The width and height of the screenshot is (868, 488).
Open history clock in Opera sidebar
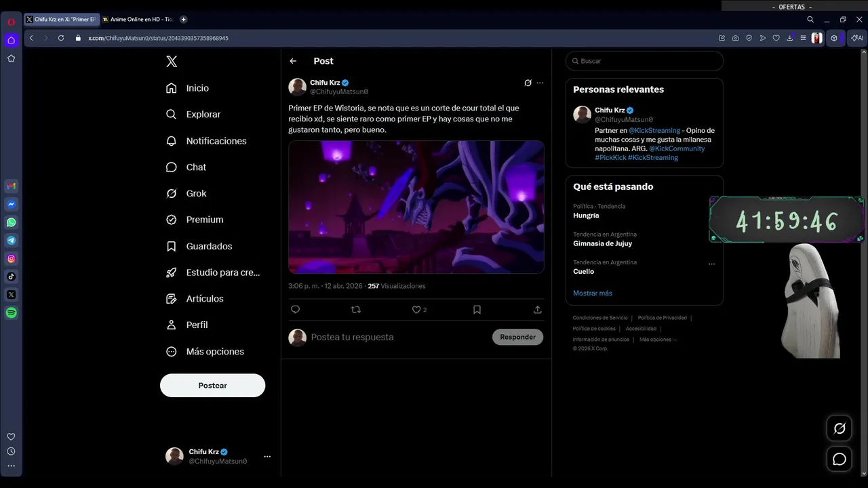pos(11,451)
